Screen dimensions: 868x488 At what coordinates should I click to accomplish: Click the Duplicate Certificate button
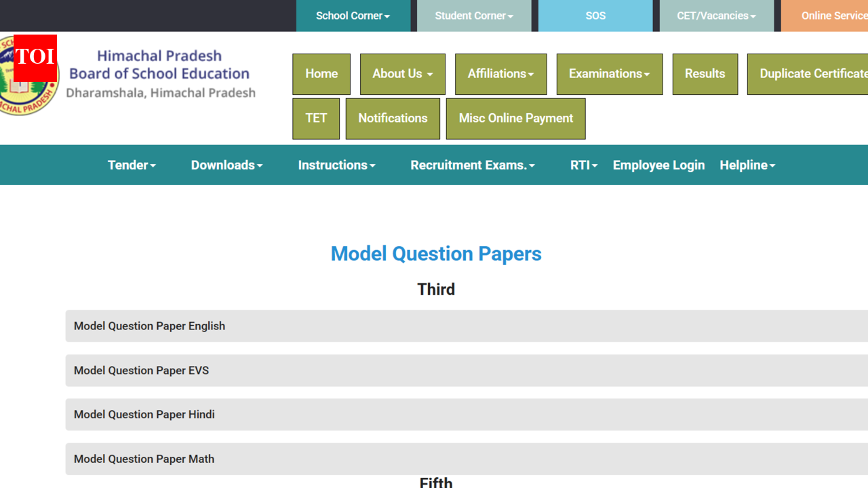click(808, 74)
